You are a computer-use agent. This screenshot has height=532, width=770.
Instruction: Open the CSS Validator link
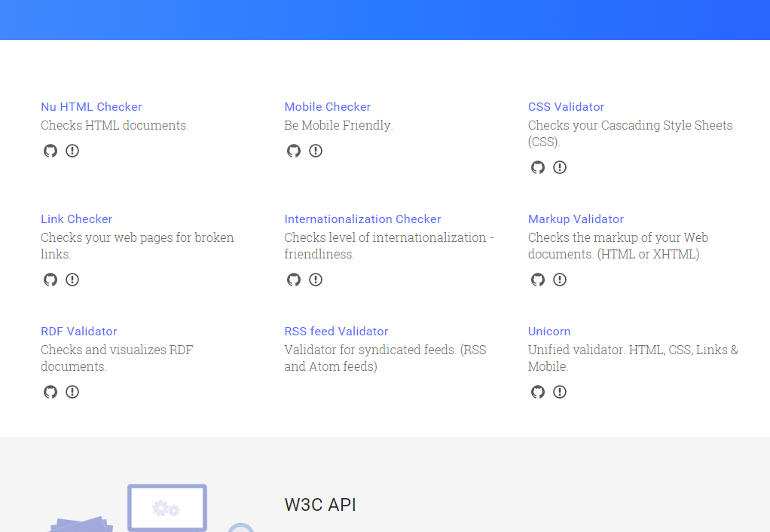(566, 107)
